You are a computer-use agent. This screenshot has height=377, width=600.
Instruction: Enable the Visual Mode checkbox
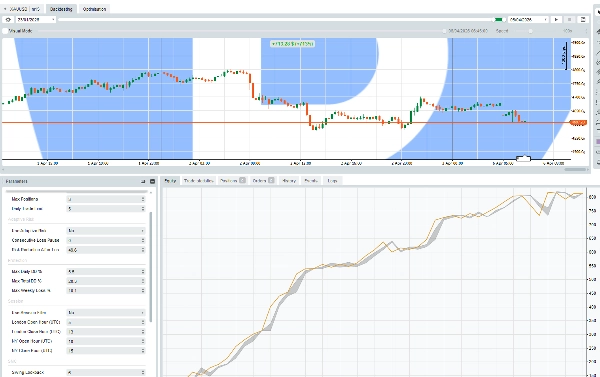[x=5, y=31]
